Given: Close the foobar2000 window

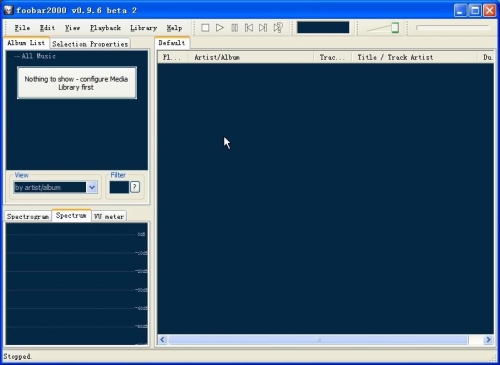Looking at the screenshot, I should [x=490, y=10].
